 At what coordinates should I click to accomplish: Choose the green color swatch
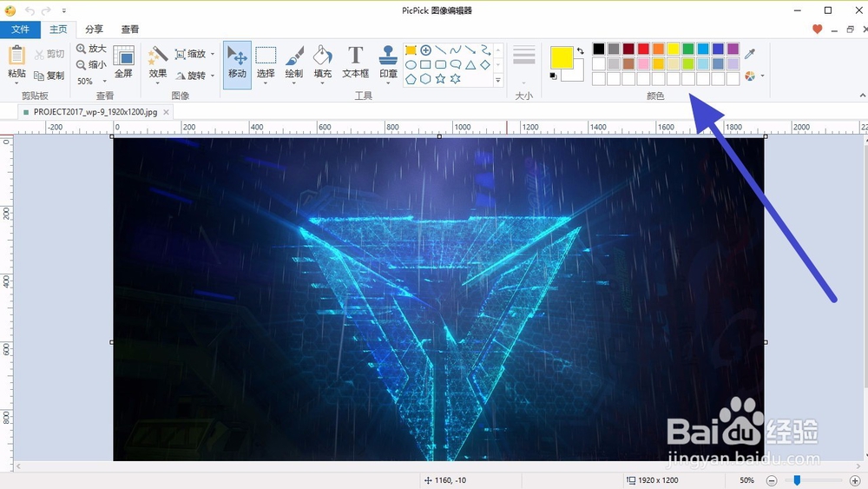pos(688,49)
